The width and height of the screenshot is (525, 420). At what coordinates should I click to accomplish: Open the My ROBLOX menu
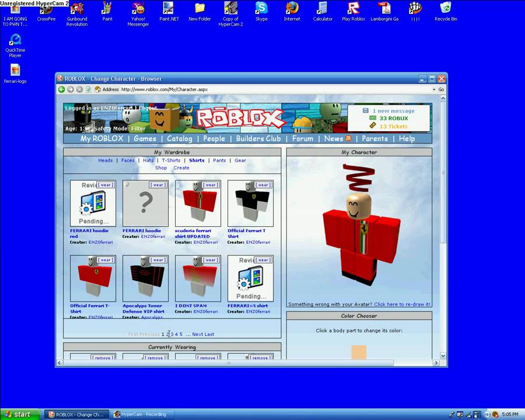pos(101,138)
